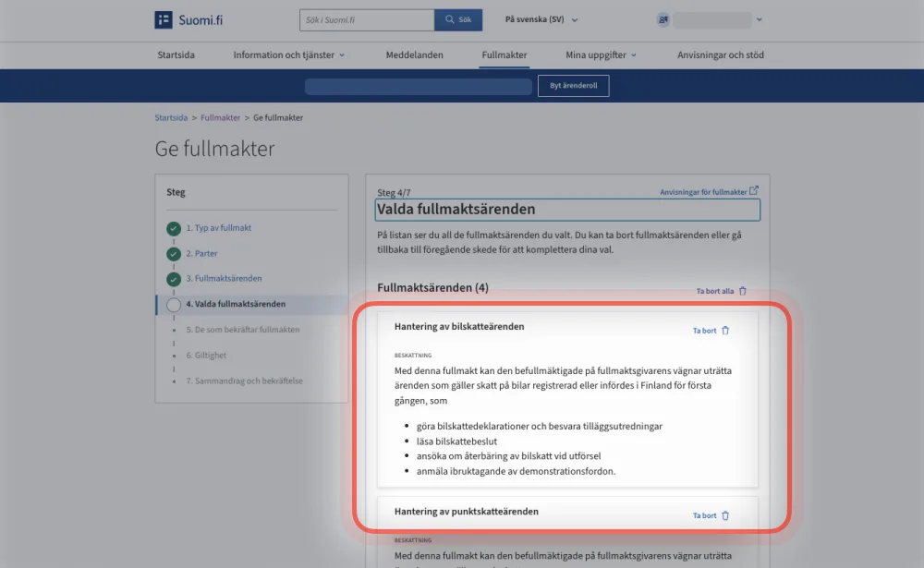
Task: Click the Ta bort alla link
Action: point(715,291)
